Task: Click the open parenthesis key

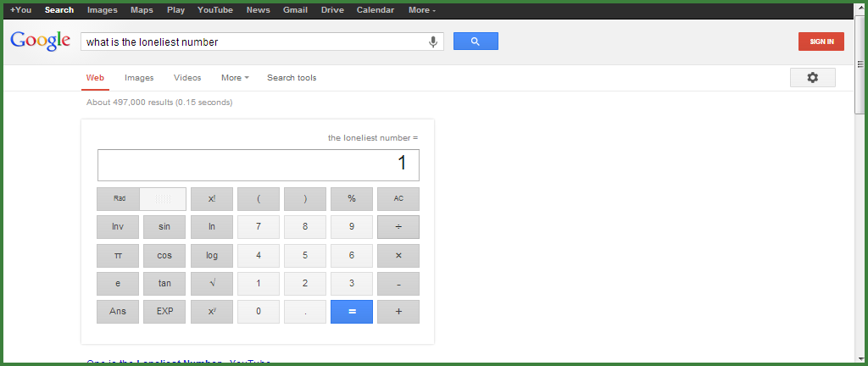Action: coord(259,199)
